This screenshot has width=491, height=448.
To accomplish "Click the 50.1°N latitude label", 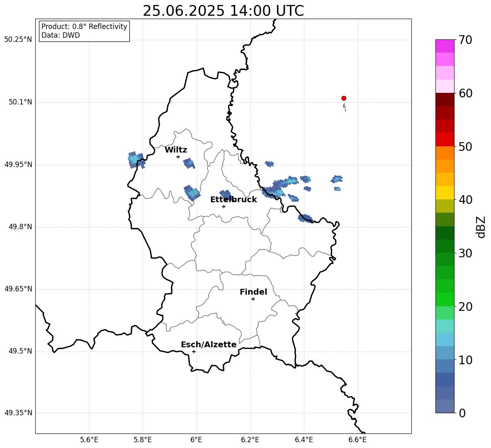I will click(x=21, y=102).
